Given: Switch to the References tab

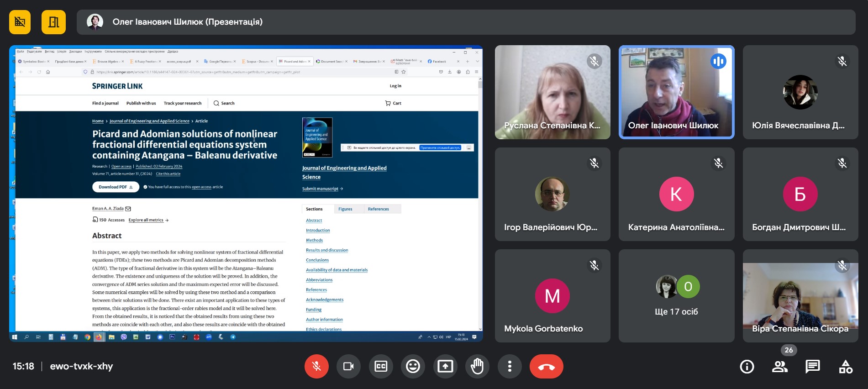Looking at the screenshot, I should tap(379, 209).
